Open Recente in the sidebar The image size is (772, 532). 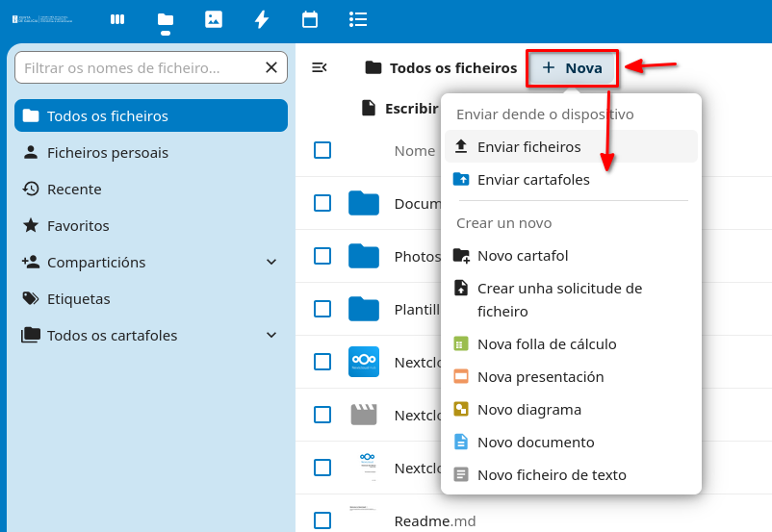74,189
